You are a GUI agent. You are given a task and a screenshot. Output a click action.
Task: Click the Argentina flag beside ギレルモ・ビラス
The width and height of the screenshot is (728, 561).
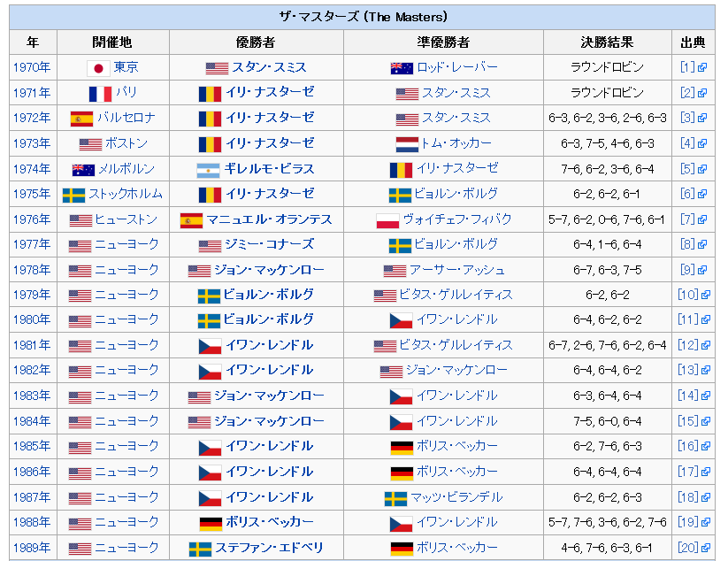click(x=209, y=170)
